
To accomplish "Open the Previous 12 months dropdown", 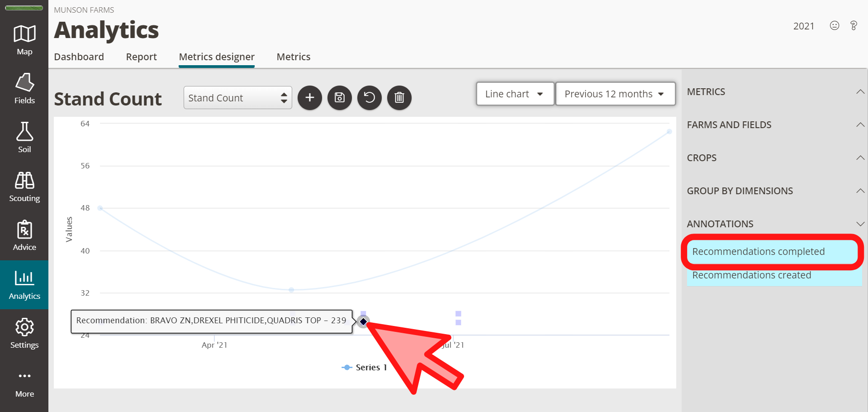I will [x=615, y=94].
